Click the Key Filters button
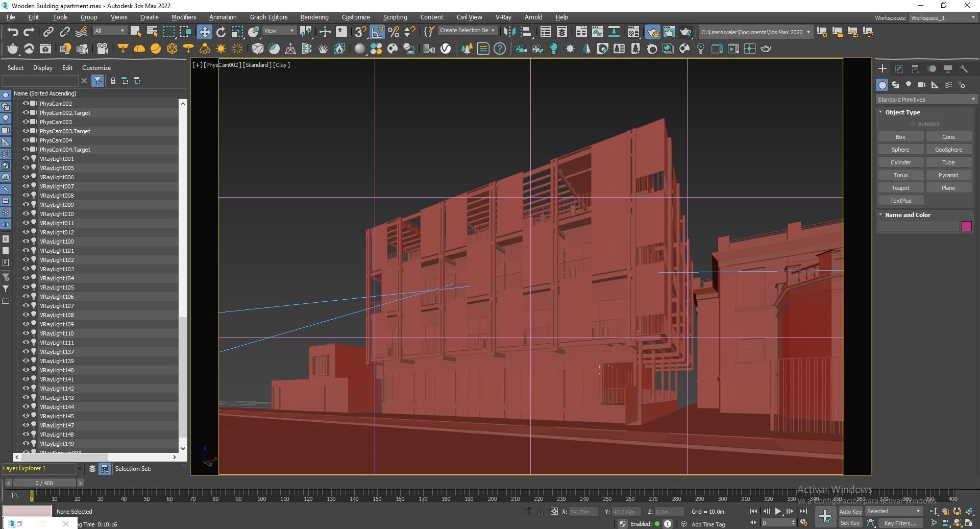This screenshot has width=980, height=529. coord(900,523)
